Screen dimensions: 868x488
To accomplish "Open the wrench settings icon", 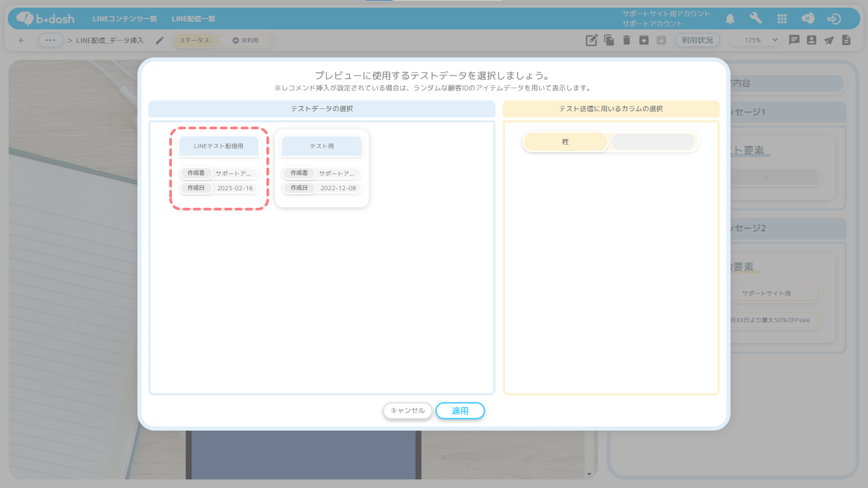I will 756,18.
